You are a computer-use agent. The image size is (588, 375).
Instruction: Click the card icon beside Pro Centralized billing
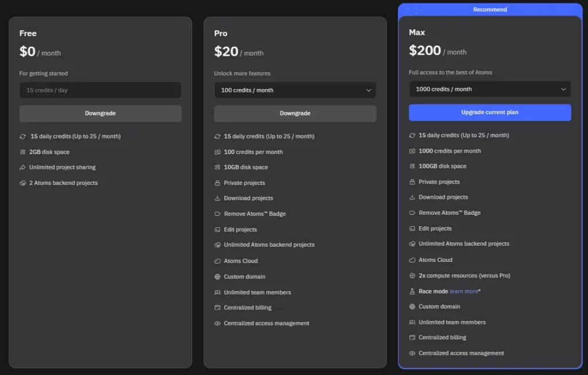217,307
